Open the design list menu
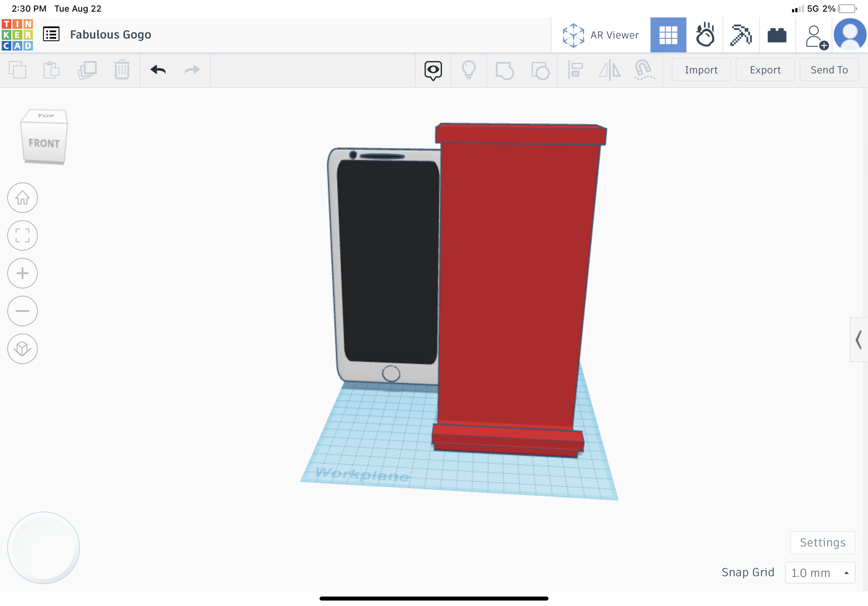The height and width of the screenshot is (606, 868). point(51,34)
